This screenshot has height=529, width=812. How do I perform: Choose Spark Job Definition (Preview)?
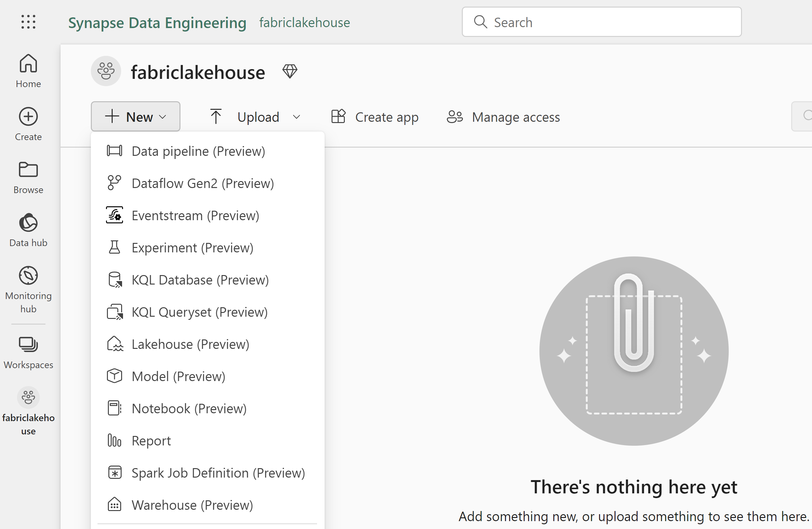tap(208, 473)
